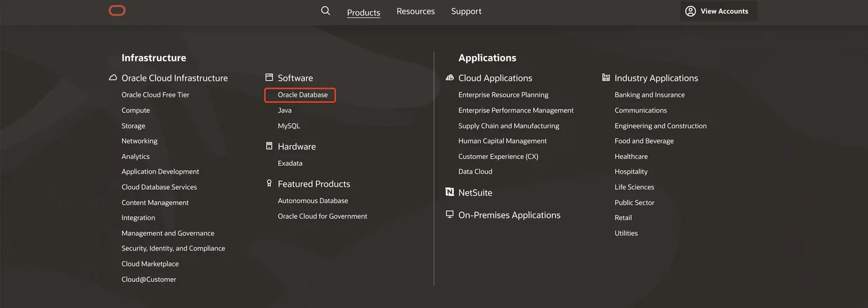868x308 pixels.
Task: Select the Software heading
Action: pos(295,78)
